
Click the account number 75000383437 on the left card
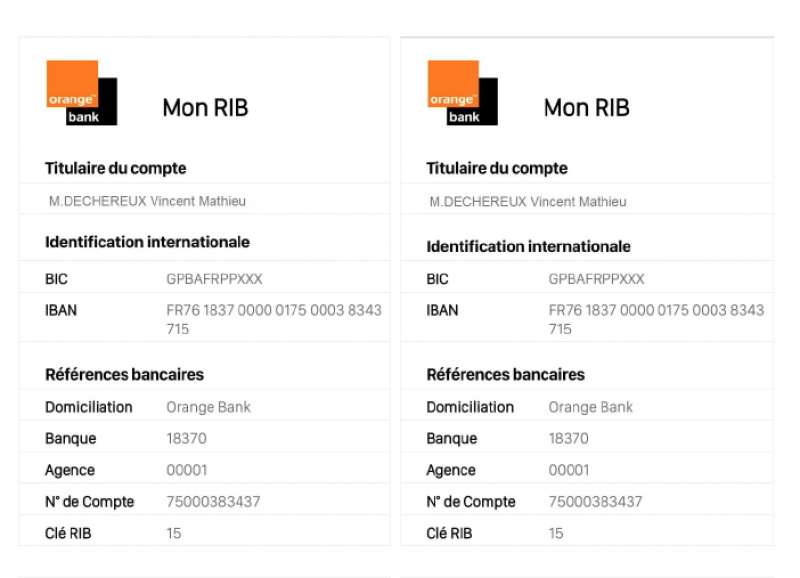[212, 502]
